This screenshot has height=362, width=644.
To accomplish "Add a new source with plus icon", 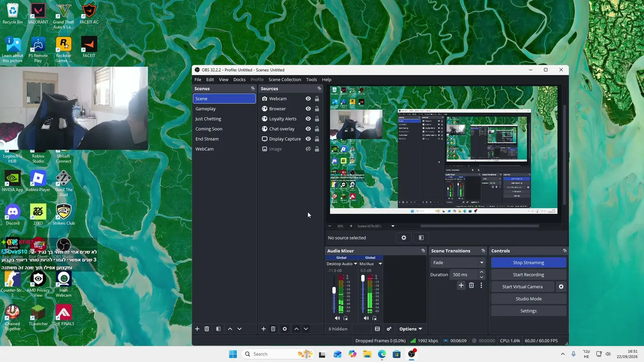I will pos(263,329).
